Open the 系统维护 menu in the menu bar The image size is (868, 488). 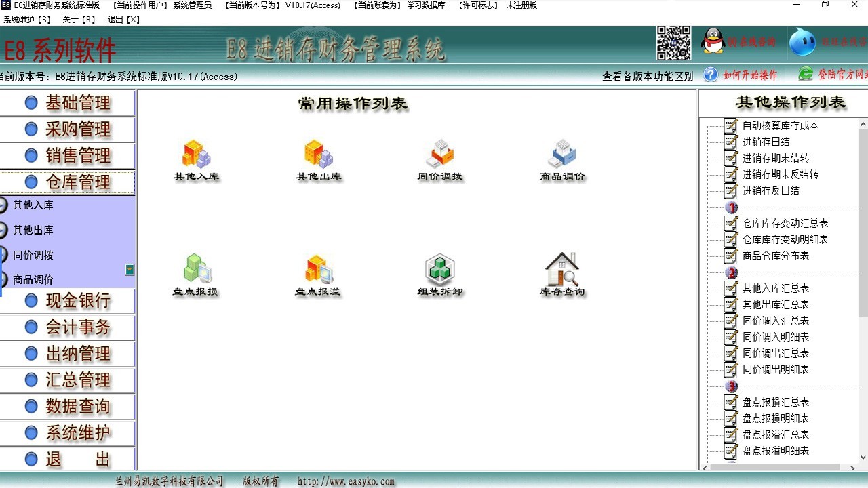(27, 20)
